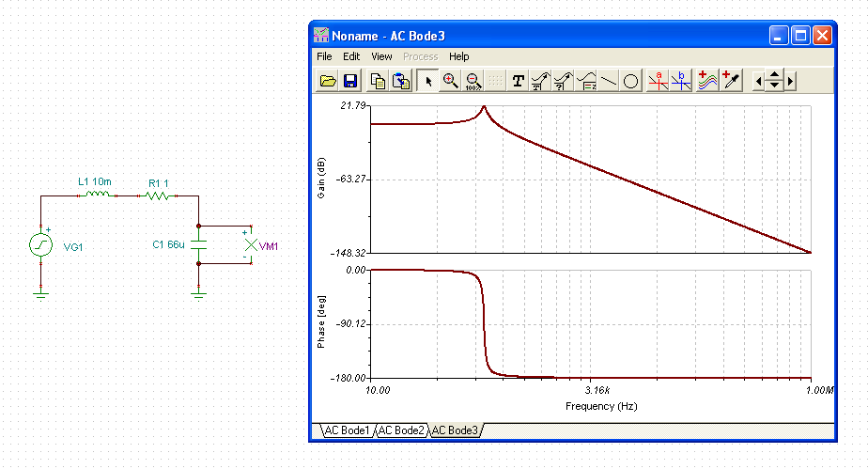Click the Copy icon in toolbar
Screen dimensions: 868x469
[378, 82]
